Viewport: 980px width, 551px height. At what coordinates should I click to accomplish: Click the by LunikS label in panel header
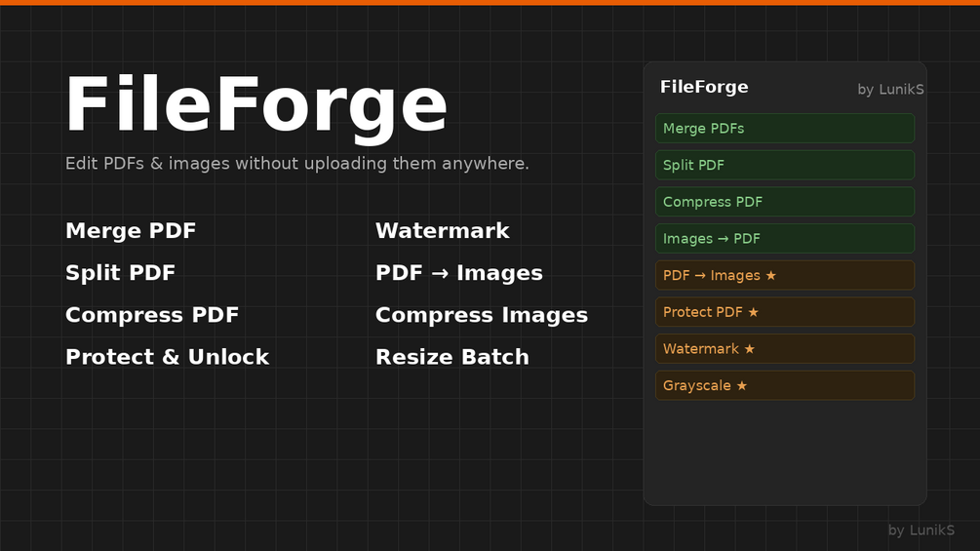coord(890,90)
